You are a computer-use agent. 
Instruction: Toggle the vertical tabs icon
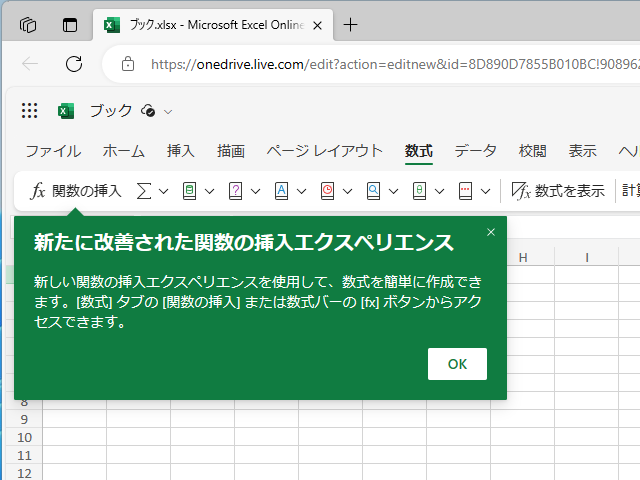tap(70, 25)
